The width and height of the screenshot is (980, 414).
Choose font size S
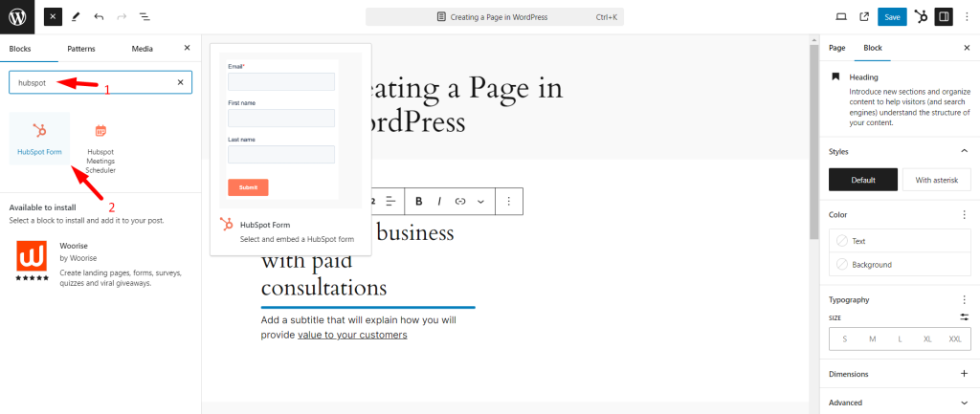(845, 339)
